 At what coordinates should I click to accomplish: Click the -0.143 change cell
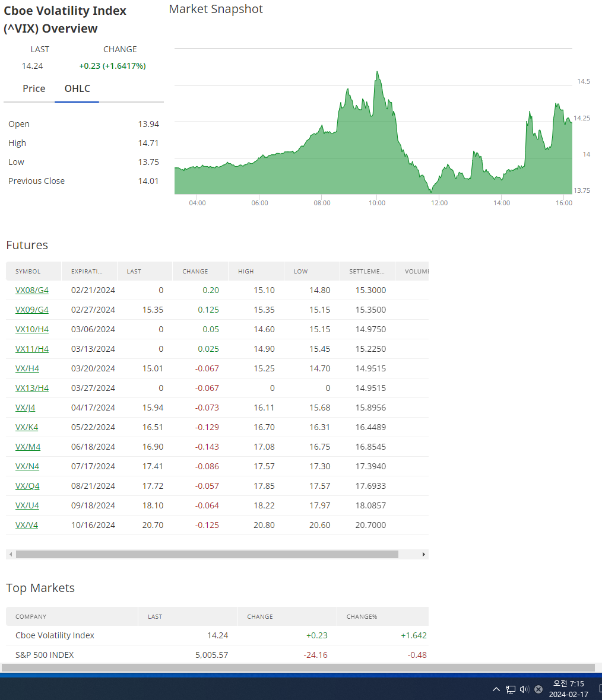207,447
